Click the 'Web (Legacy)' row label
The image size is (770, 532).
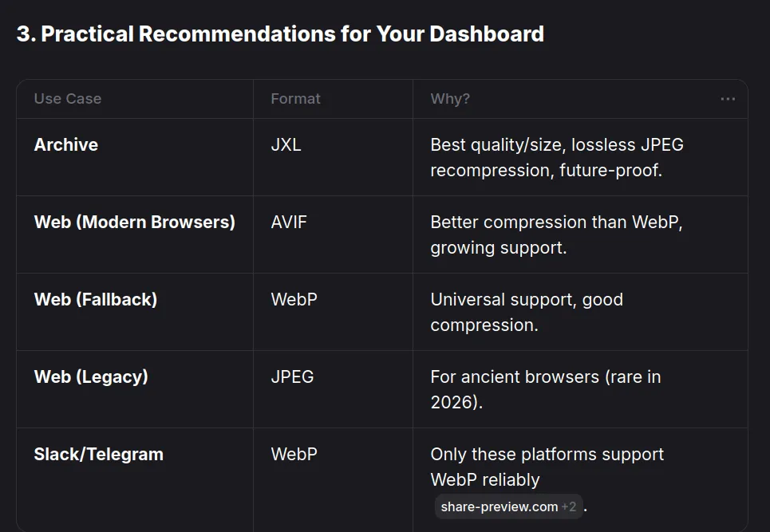[91, 377]
